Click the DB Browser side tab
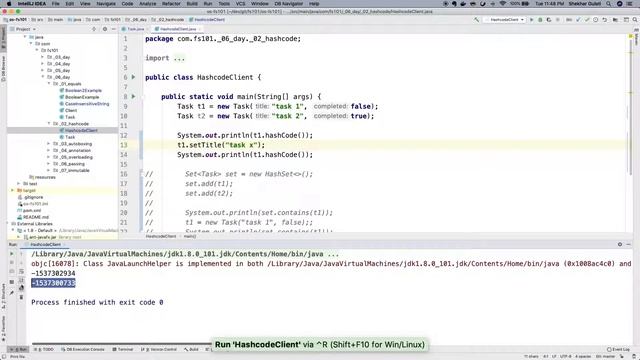The height and width of the screenshot is (360, 640). pos(3,69)
